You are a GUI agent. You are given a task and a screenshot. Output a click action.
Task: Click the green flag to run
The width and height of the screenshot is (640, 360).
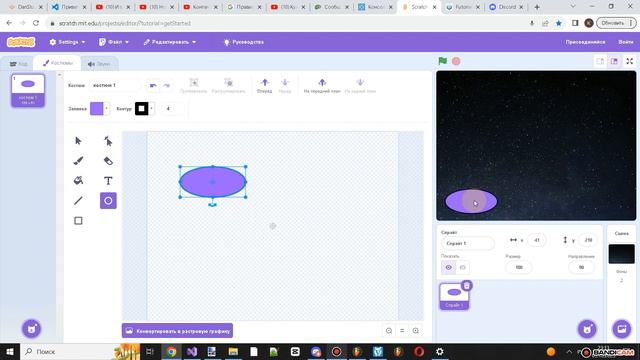(x=442, y=61)
